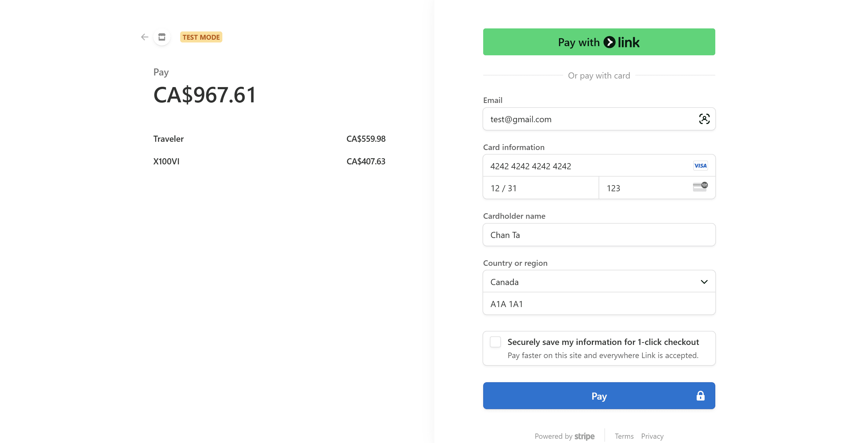
Task: Click the Pay with link button
Action: point(599,42)
